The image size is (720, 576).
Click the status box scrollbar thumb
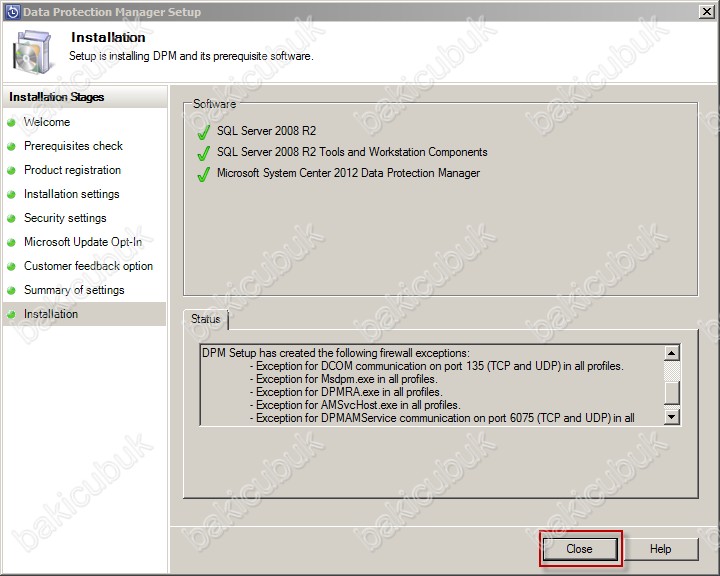[x=672, y=392]
